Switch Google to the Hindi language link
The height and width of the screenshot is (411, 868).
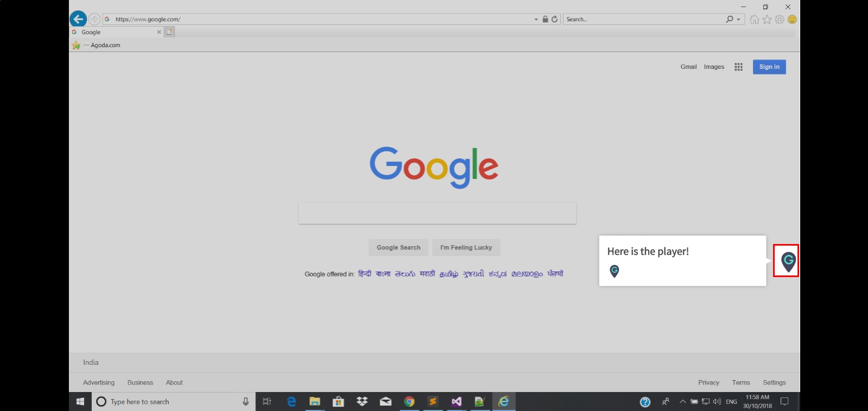(365, 274)
